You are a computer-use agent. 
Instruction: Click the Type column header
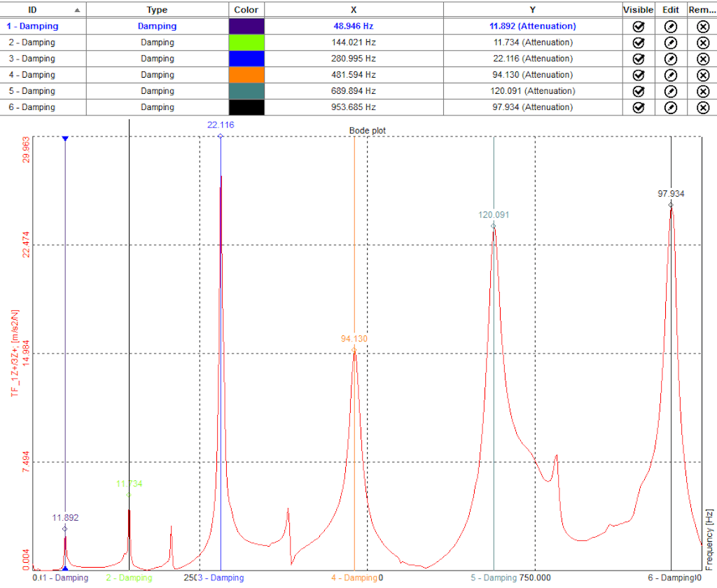click(x=157, y=10)
